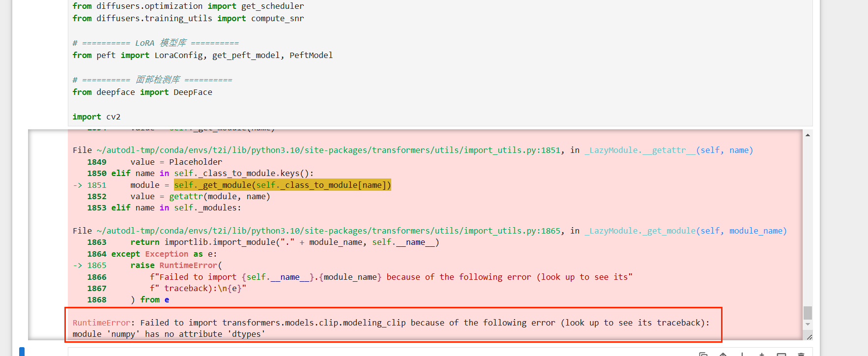Collapse the cell using blue side bar
This screenshot has width=868, height=356.
22,351
